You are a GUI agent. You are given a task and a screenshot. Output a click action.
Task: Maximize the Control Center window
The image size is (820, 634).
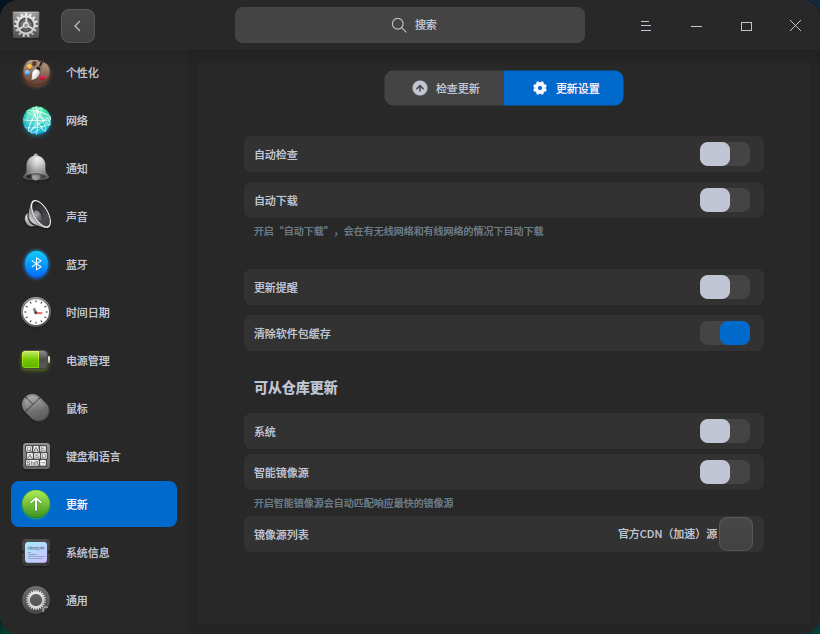(746, 26)
